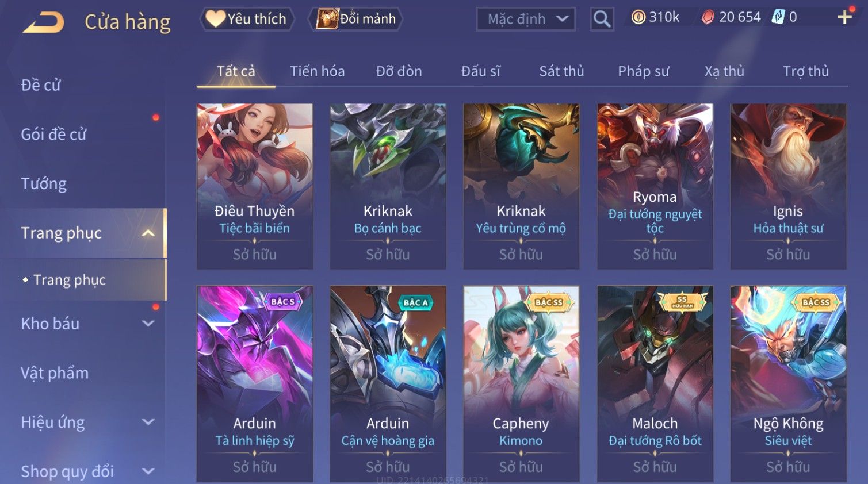Switch to the Pháp sư tab
Viewport: 868px width, 484px height.
click(x=644, y=71)
